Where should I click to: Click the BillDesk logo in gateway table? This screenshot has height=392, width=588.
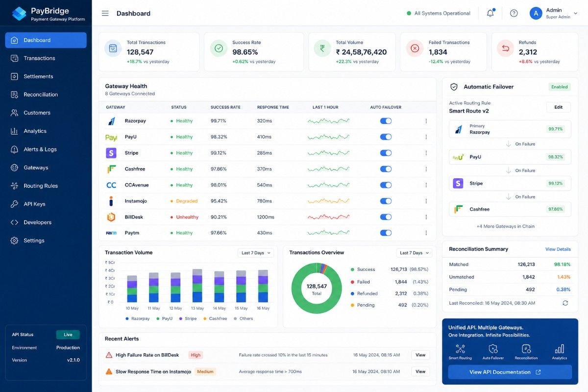(111, 217)
